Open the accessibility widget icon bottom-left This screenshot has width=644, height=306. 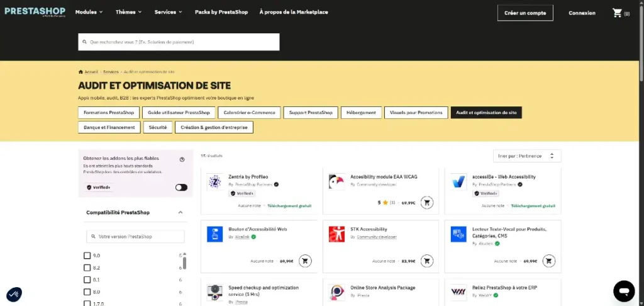14,294
